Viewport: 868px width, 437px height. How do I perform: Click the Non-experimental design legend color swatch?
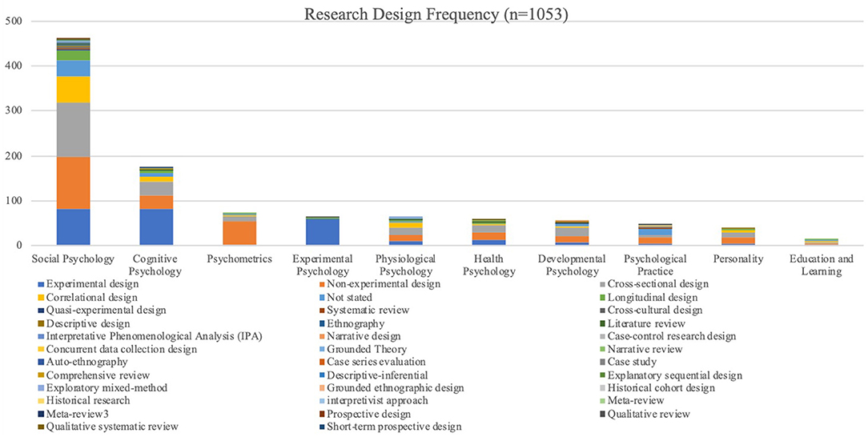tap(322, 284)
